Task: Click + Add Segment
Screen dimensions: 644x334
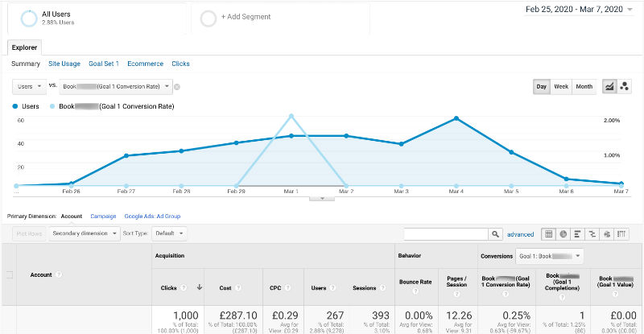Action: (246, 17)
